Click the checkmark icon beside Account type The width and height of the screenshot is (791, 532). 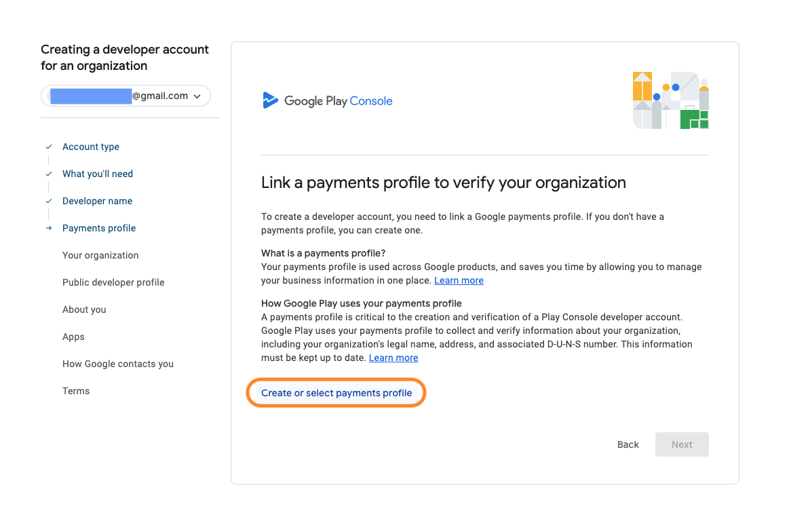49,147
